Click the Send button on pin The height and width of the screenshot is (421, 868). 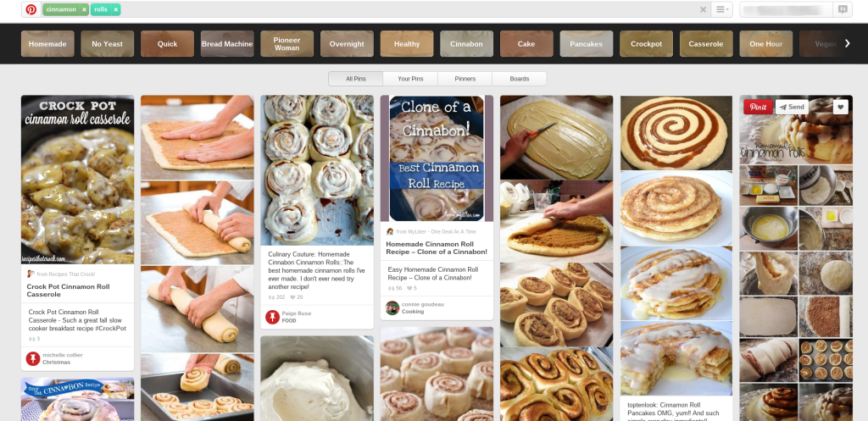(x=793, y=107)
